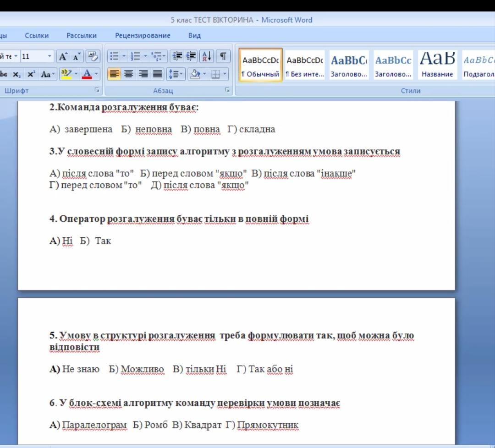Open the font size dropdown

tap(50, 56)
